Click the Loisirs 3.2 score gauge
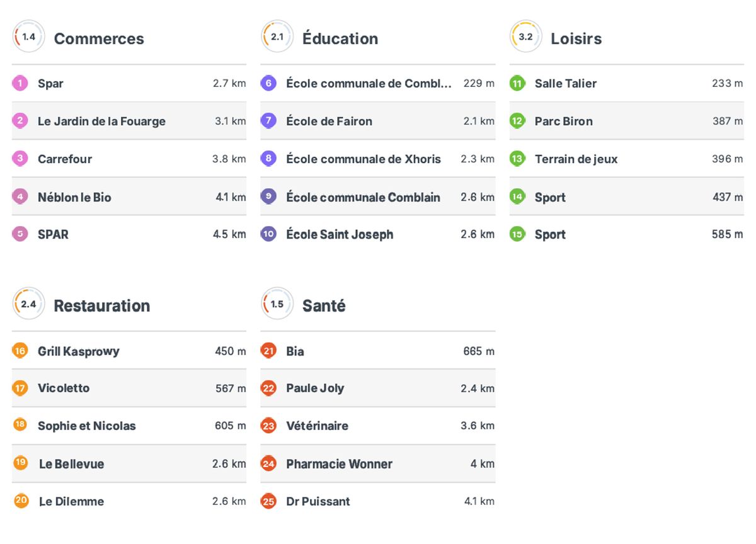The height and width of the screenshot is (544, 756). (x=525, y=37)
